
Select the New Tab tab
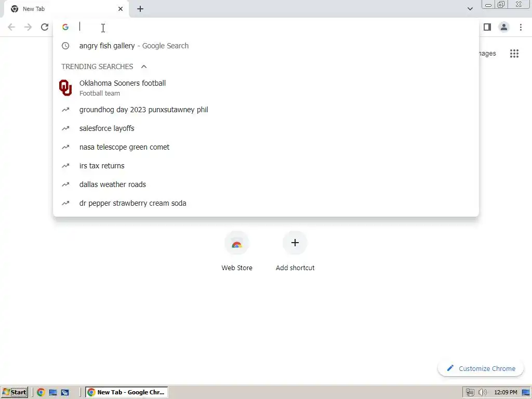click(66, 9)
